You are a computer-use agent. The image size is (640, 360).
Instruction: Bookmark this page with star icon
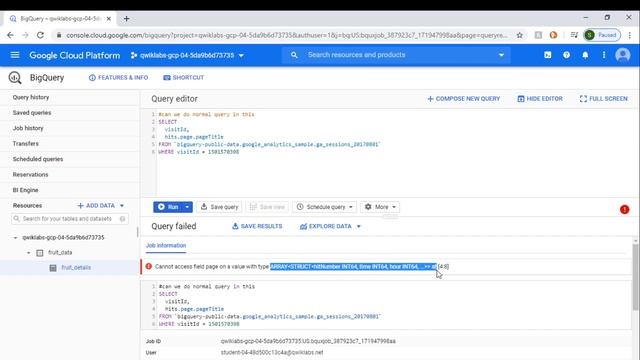520,35
